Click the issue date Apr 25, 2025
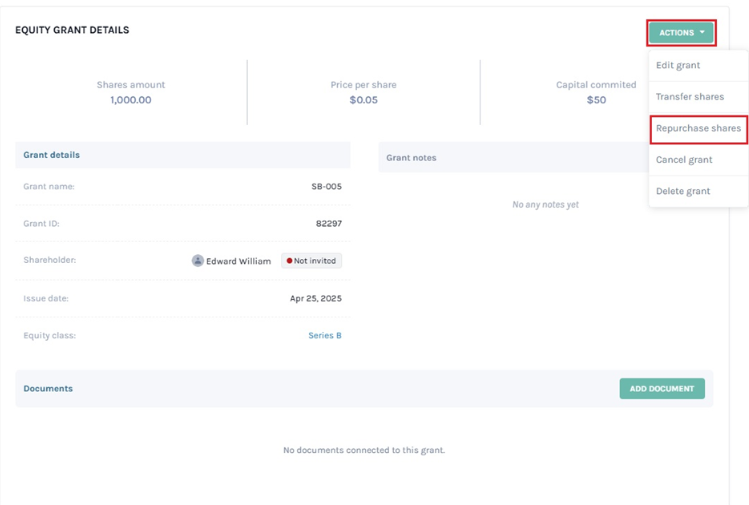749x505 pixels. [316, 298]
